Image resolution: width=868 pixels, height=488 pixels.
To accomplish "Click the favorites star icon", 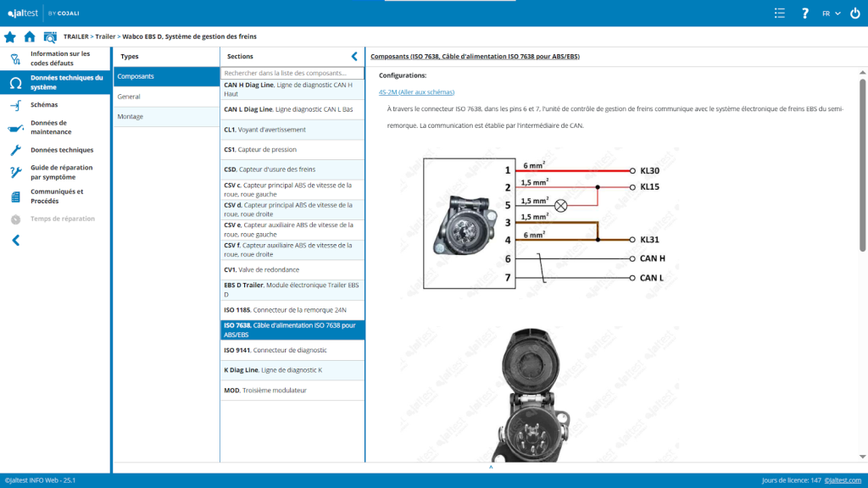I will [x=10, y=36].
